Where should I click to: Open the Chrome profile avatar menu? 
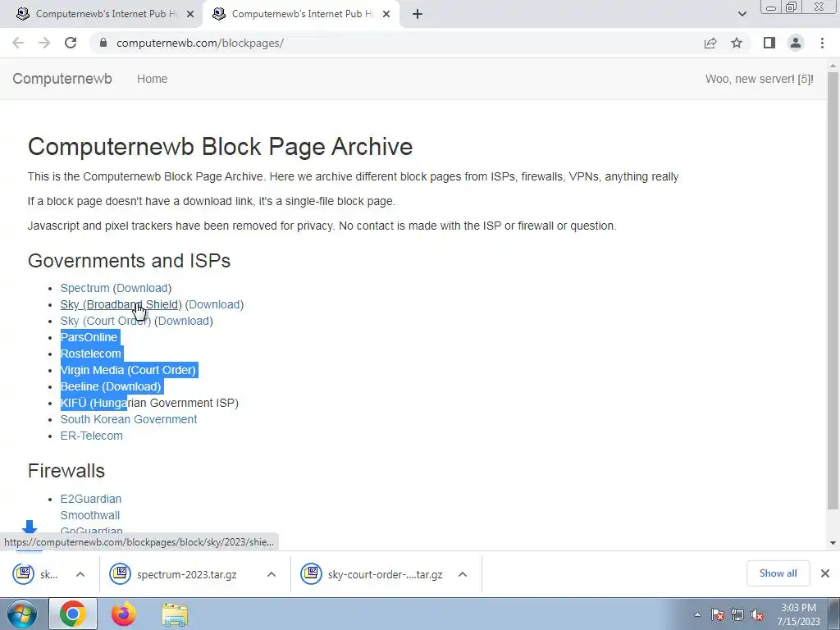(796, 43)
